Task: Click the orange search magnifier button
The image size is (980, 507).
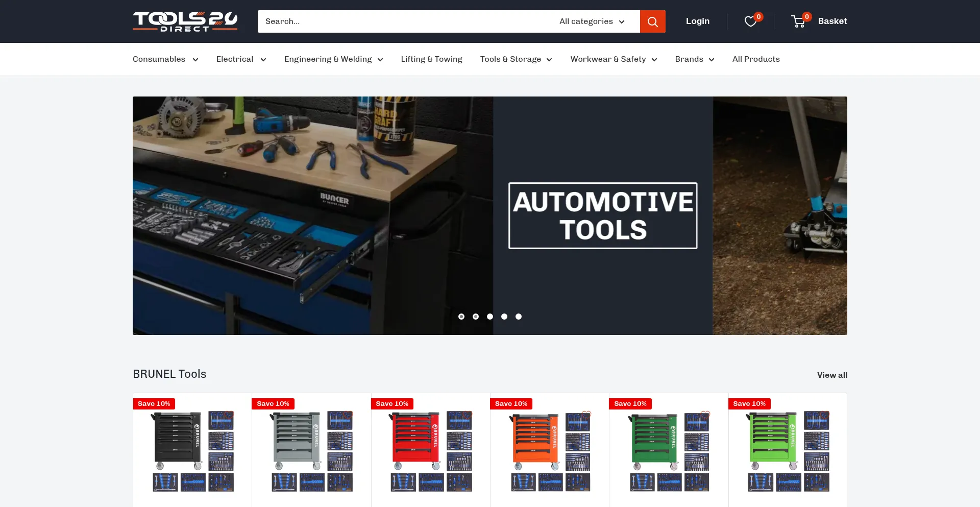Action: tap(652, 21)
